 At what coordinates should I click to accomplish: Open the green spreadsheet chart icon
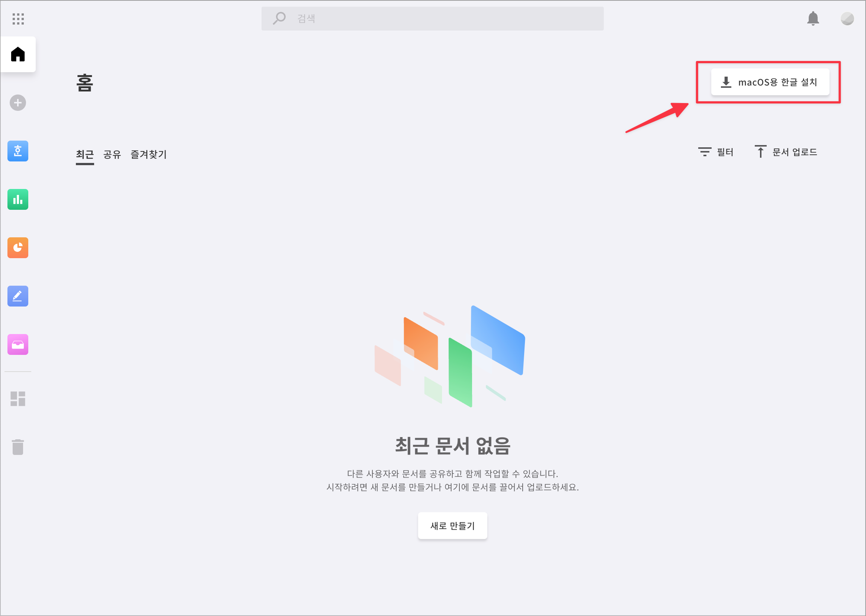click(18, 199)
